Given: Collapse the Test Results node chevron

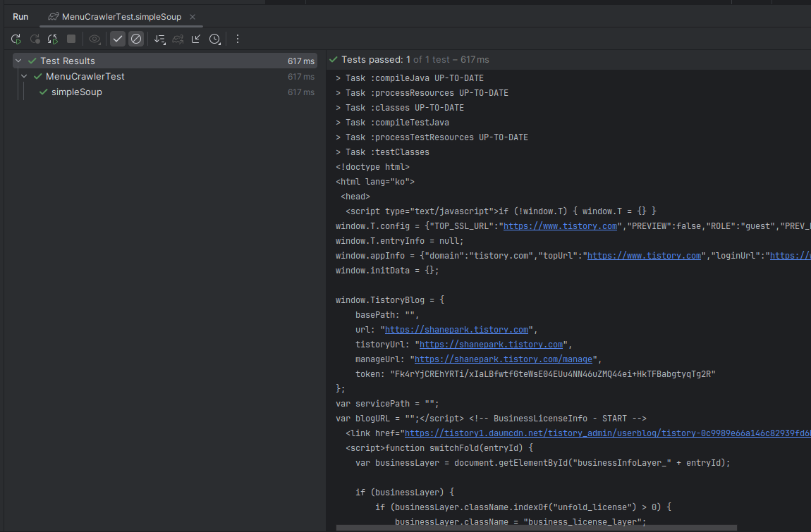Looking at the screenshot, I should pyautogui.click(x=18, y=61).
